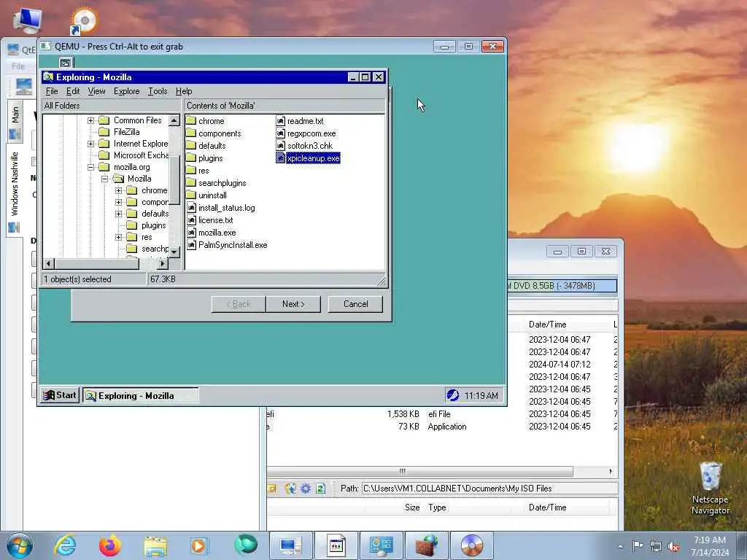This screenshot has height=560, width=747.
Task: Click the guest system tray scheduler icon
Action: (x=452, y=395)
